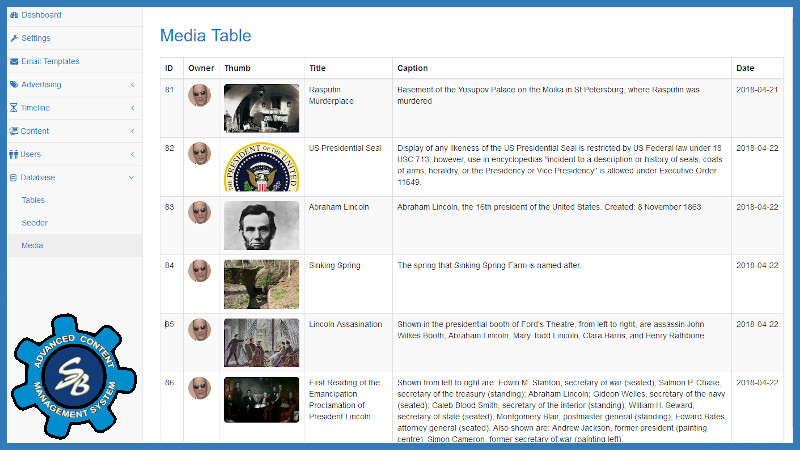800x450 pixels.
Task: Click the Content icon in sidebar
Action: pos(14,131)
